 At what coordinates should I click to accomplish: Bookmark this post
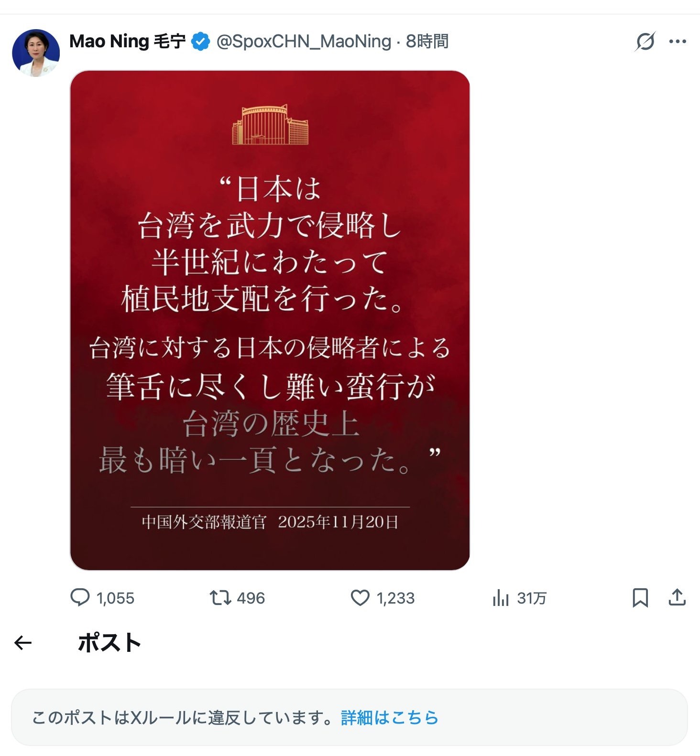pos(640,598)
